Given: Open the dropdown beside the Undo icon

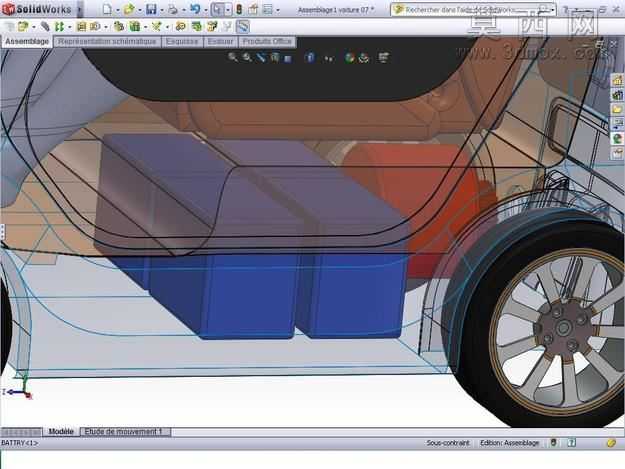Looking at the screenshot, I should [206, 10].
